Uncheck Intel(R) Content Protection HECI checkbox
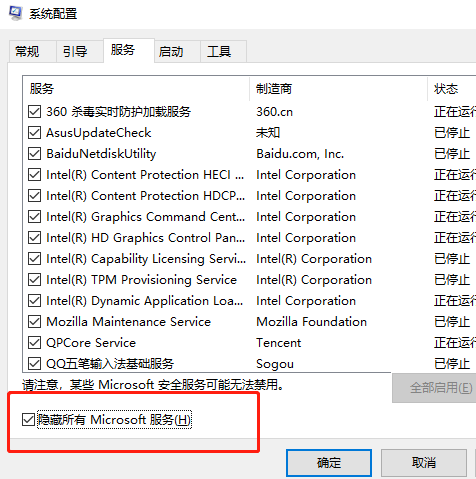This screenshot has height=479, width=476. 34,175
